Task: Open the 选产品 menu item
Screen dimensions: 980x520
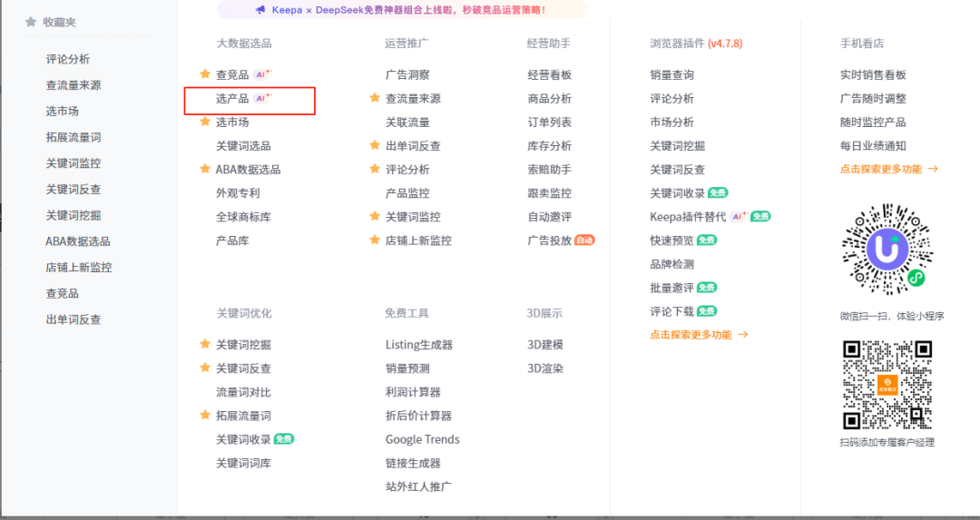Action: click(232, 98)
